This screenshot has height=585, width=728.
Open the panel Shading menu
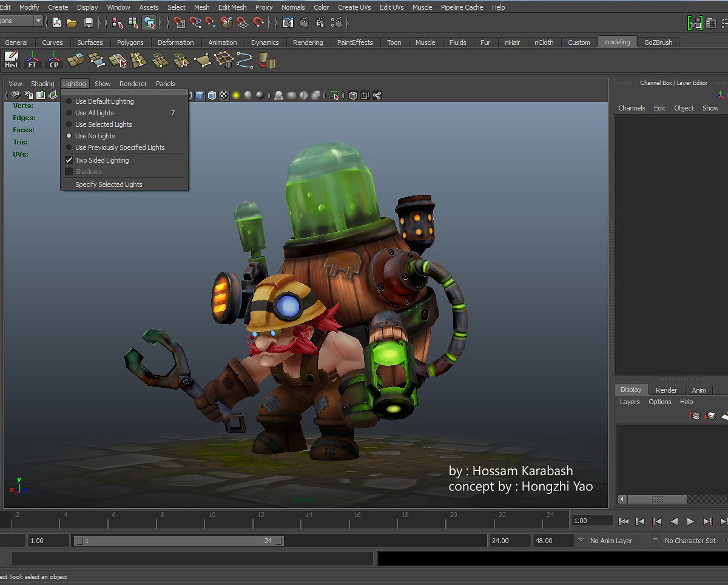click(42, 84)
